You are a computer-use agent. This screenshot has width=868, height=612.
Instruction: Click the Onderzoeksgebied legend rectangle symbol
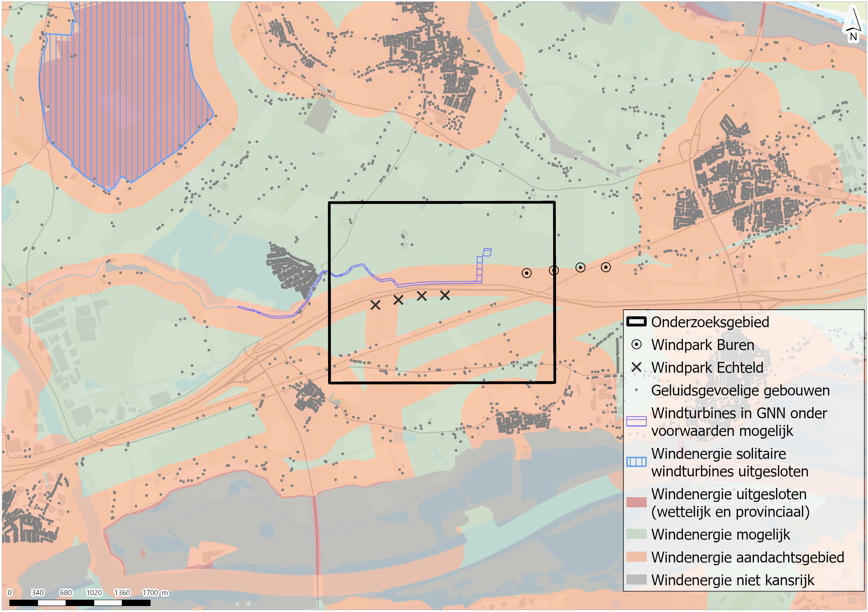tap(637, 322)
